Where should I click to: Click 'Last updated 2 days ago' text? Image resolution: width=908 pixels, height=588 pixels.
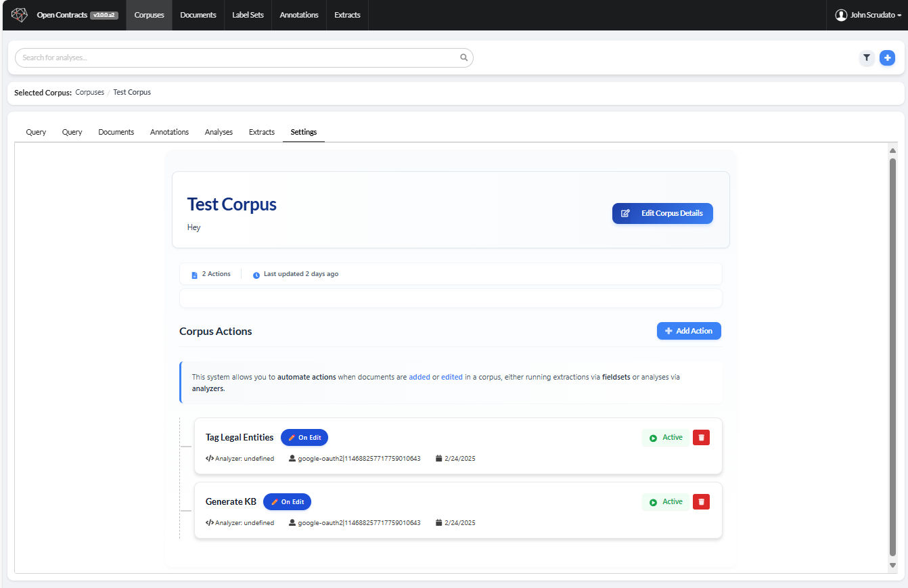[x=301, y=274]
